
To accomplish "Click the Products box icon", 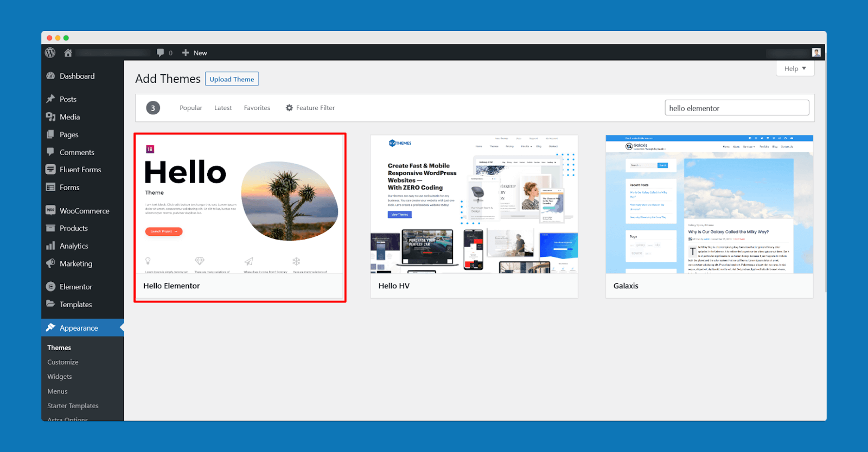I will pos(50,228).
